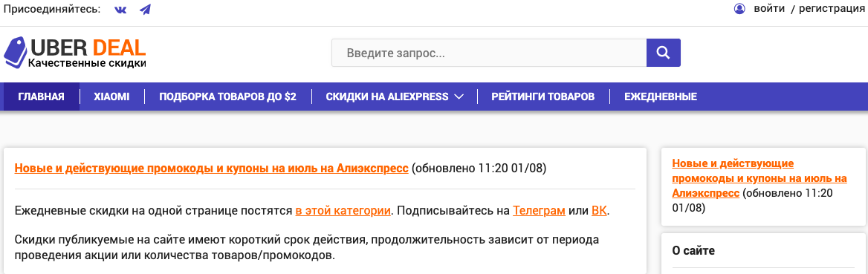Open the Telegram paper-plane icon

[145, 10]
